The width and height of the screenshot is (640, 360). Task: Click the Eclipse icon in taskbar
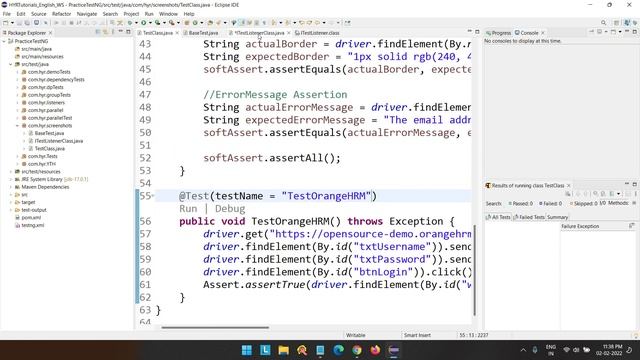(393, 350)
